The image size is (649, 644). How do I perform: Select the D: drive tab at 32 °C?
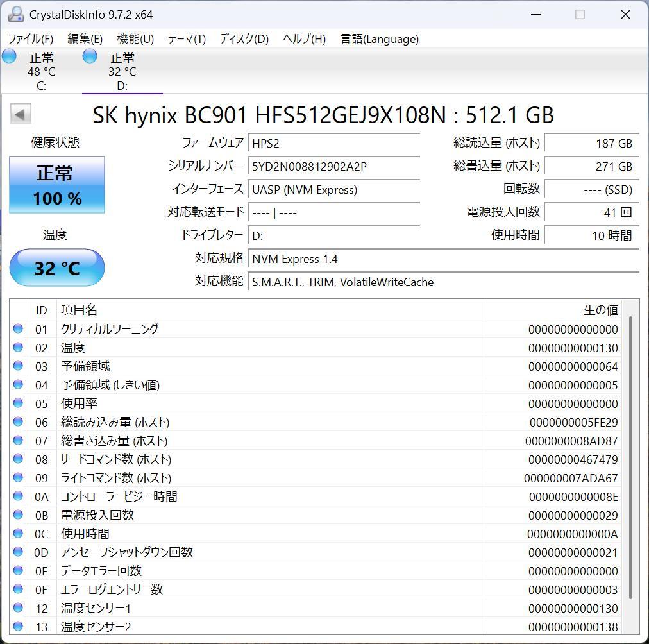[x=122, y=71]
